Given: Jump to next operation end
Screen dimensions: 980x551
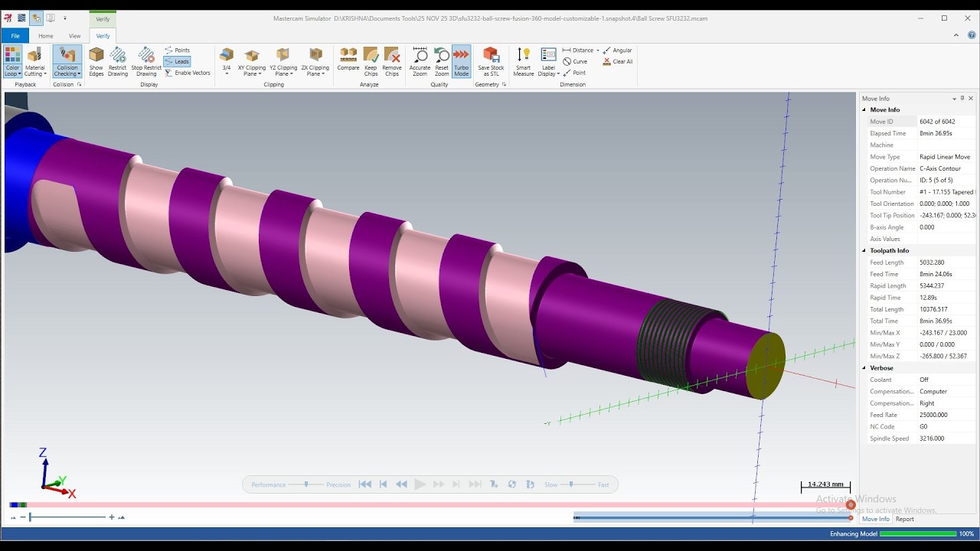Looking at the screenshot, I should click(x=475, y=484).
